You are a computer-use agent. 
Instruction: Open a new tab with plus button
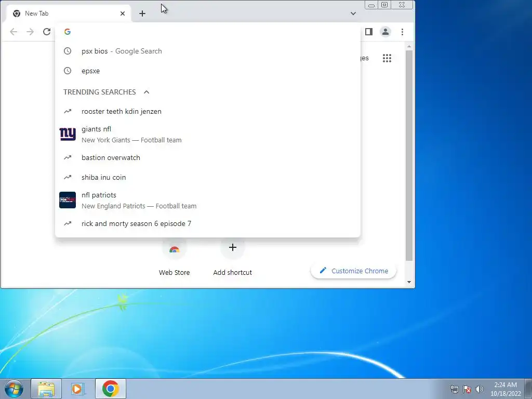click(142, 14)
